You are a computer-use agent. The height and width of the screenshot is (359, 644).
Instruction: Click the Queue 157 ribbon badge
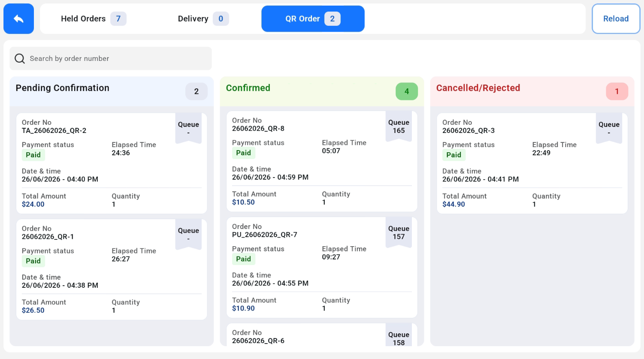[x=399, y=232]
